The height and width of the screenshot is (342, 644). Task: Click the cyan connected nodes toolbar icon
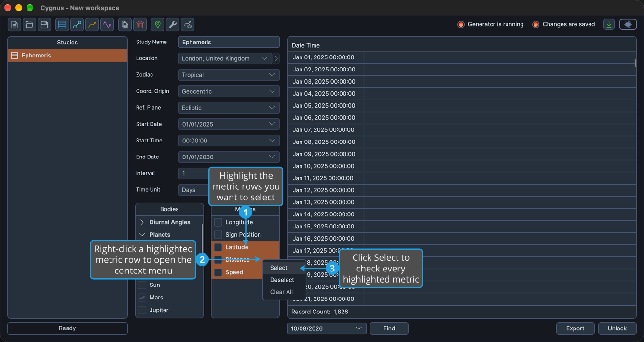[x=77, y=25]
